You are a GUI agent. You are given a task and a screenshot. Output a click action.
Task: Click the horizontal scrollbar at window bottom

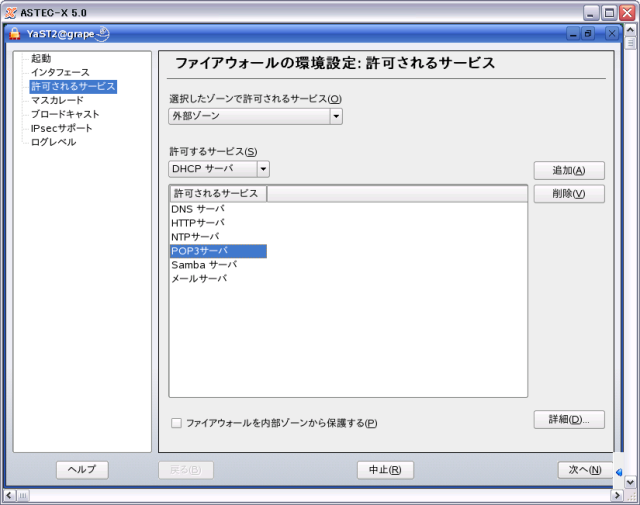pyautogui.click(x=310, y=496)
